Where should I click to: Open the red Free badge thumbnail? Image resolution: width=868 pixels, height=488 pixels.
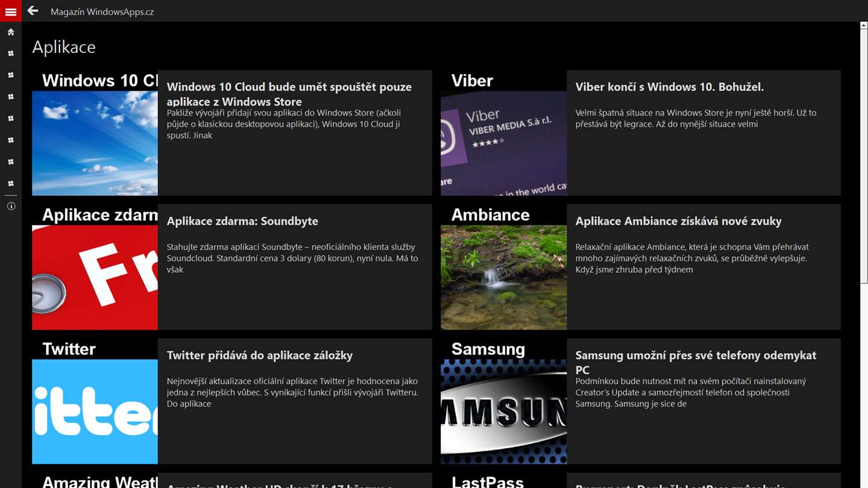pyautogui.click(x=95, y=278)
